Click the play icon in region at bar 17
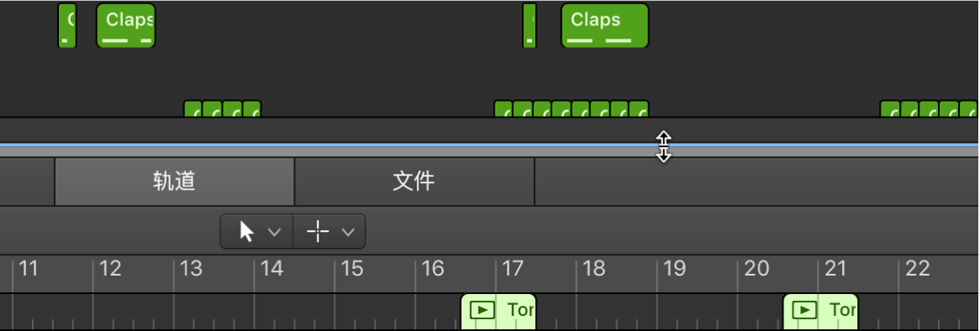 click(483, 310)
